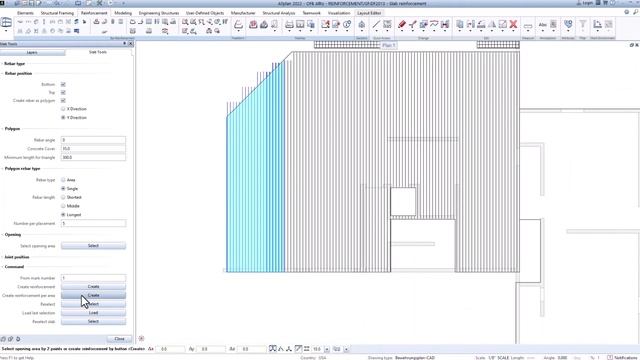The height and width of the screenshot is (360, 640).
Task: Click the red pencil modify tool icon
Action: pyautogui.click(x=402, y=25)
